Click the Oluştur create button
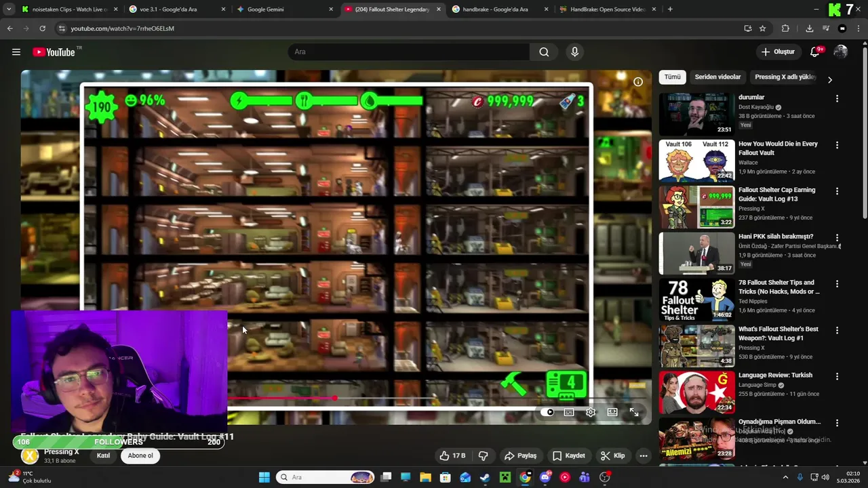Viewport: 868px width, 488px height. click(x=778, y=52)
